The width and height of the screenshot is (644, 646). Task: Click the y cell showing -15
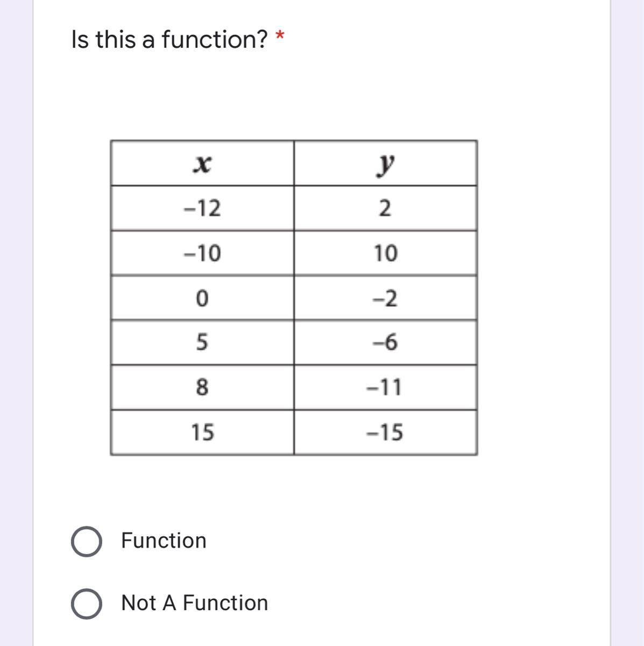pos(385,432)
